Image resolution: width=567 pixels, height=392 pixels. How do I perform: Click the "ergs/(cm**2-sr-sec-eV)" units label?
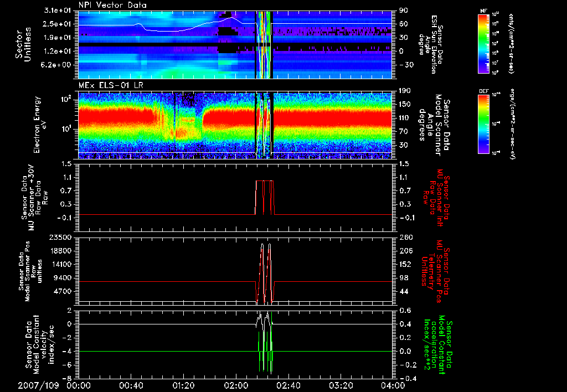(512, 123)
